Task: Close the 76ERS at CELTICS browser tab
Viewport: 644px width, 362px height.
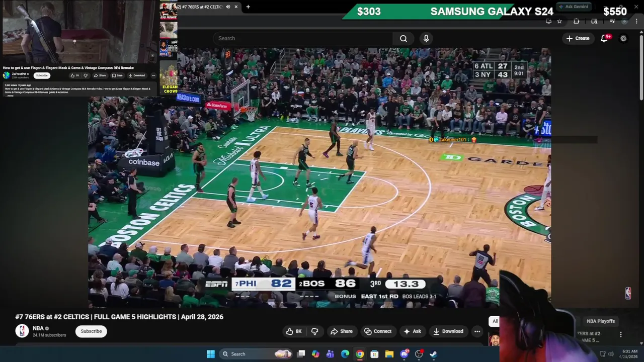Action: point(236,7)
